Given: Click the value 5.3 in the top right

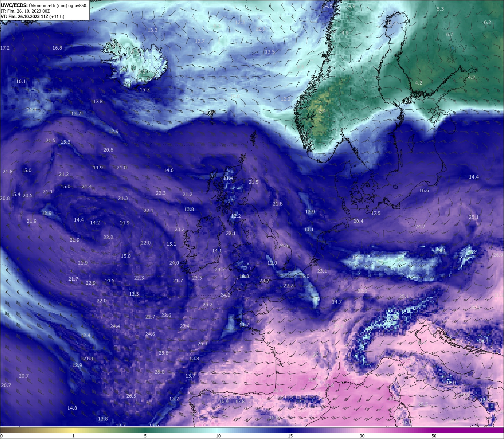Looking at the screenshot, I should pos(440,9).
